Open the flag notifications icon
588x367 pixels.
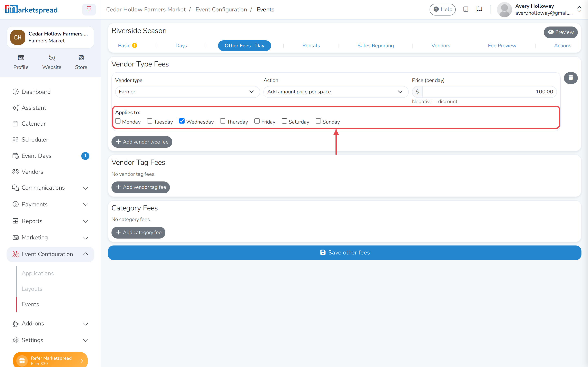479,9
